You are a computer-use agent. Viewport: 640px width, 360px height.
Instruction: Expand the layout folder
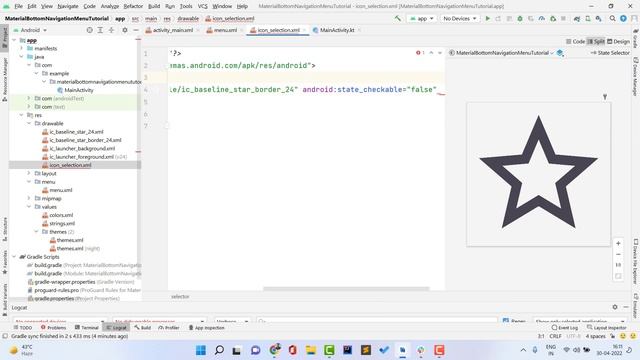click(x=29, y=173)
